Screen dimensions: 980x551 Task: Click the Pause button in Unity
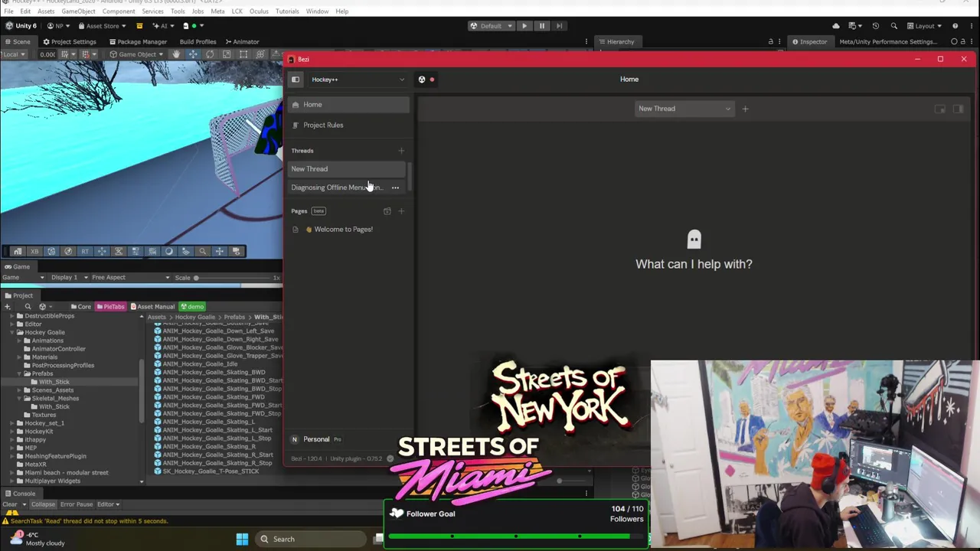542,26
